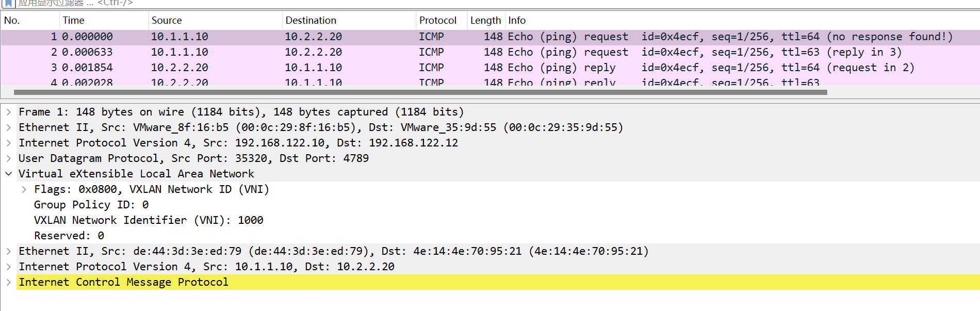The height and width of the screenshot is (311, 980).
Task: Expand Internet Control Message Protocol row
Action: click(x=9, y=282)
